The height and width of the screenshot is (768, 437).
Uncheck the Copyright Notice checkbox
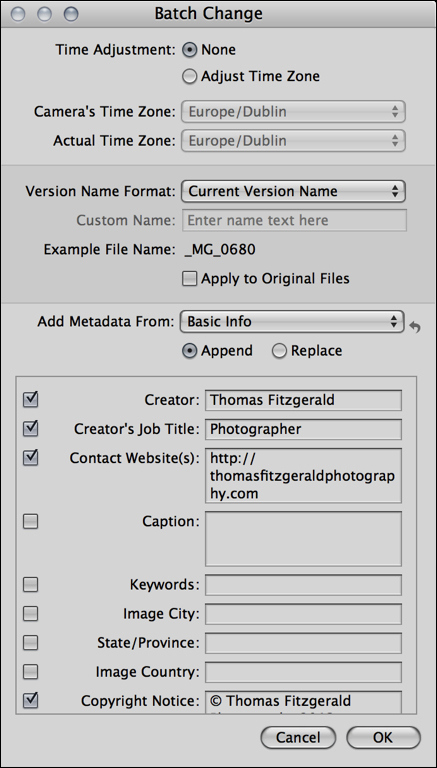click(x=30, y=701)
